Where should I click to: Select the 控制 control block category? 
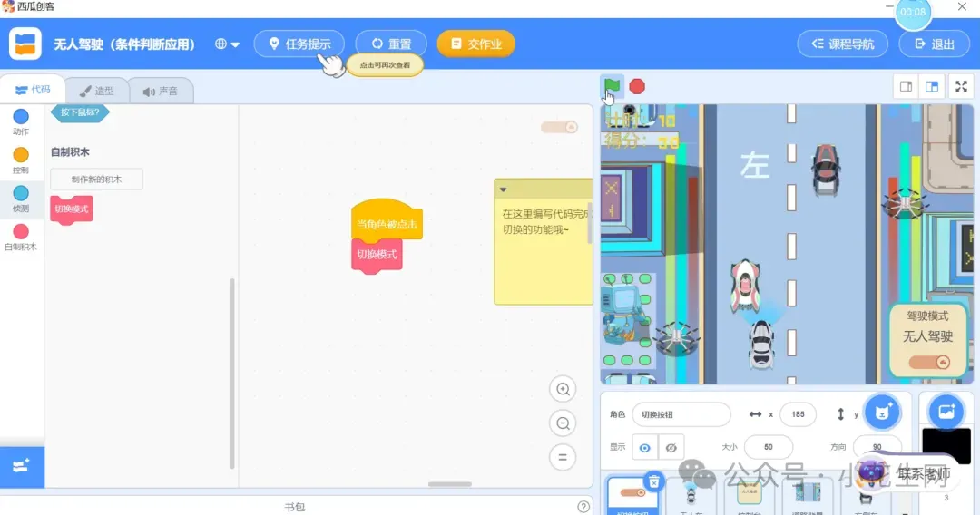tap(21, 160)
